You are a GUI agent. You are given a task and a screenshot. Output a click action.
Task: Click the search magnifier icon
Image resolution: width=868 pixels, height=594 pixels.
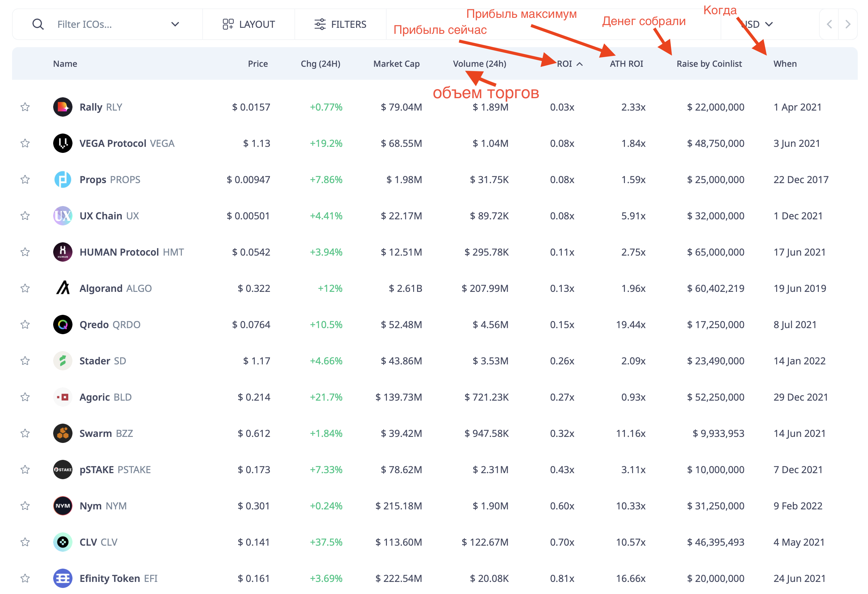pos(38,24)
